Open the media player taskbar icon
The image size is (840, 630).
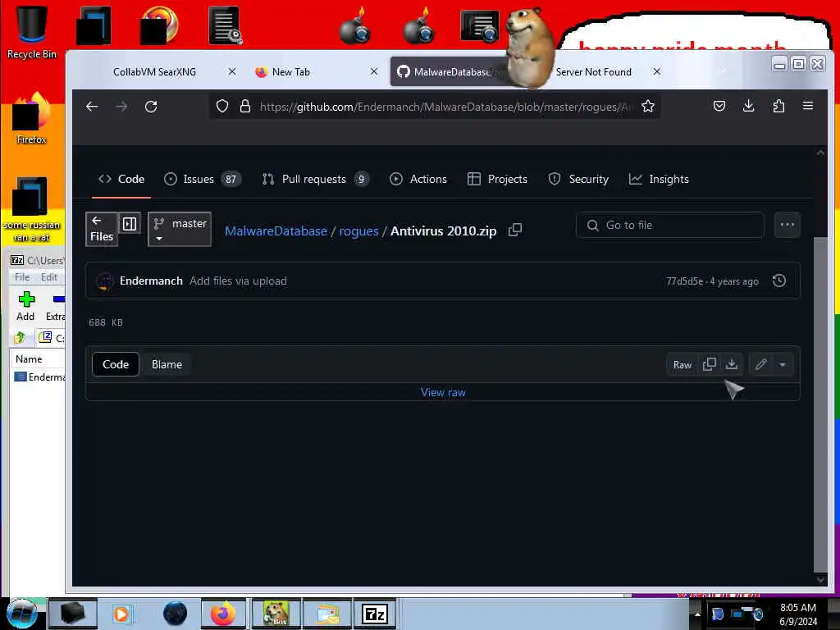pos(121,614)
